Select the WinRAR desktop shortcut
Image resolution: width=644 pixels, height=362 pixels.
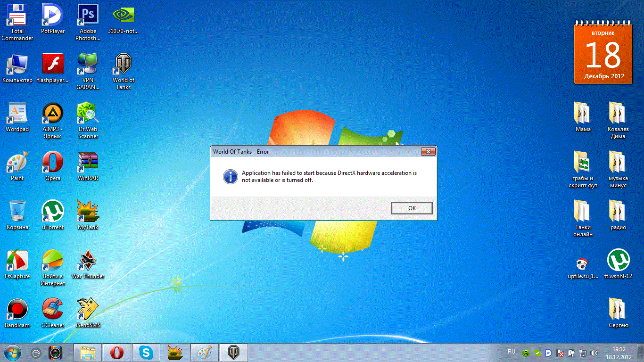pyautogui.click(x=88, y=166)
